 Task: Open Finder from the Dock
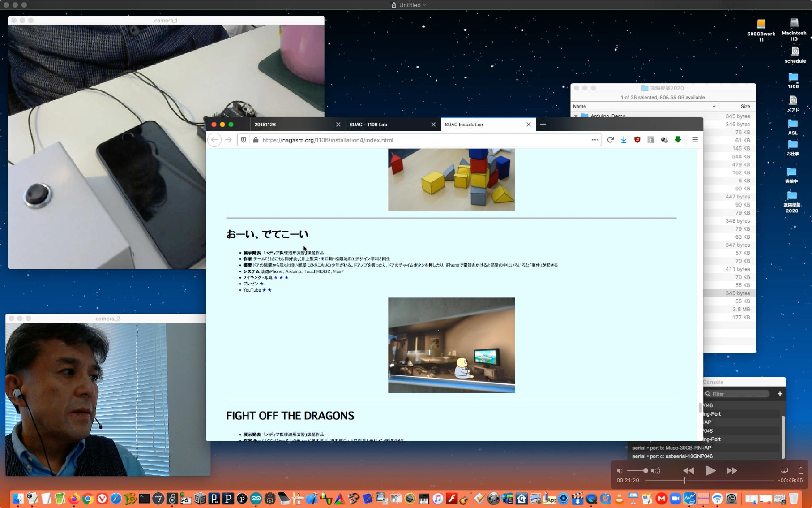18,499
